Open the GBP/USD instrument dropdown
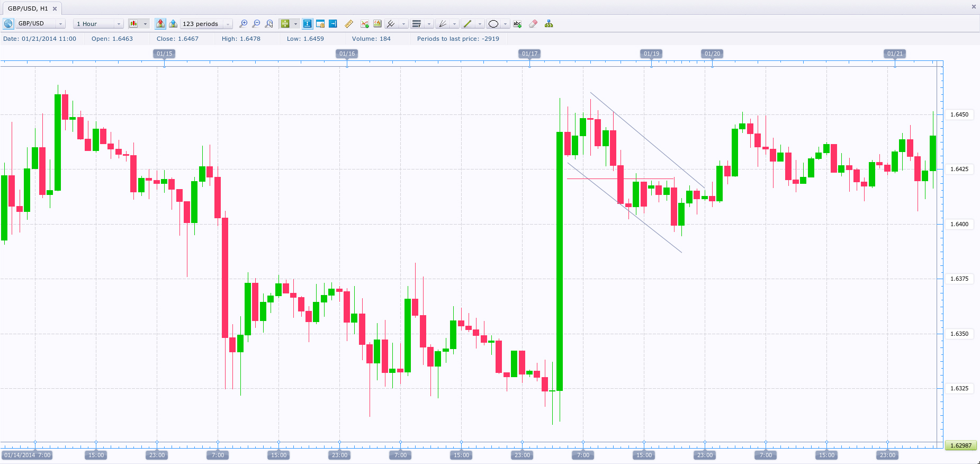980x464 pixels. click(40, 24)
